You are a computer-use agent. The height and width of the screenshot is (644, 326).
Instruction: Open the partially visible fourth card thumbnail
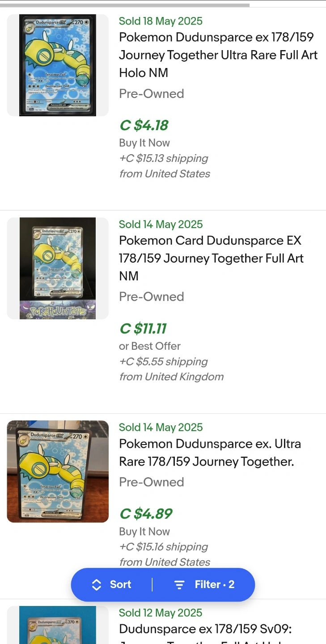coord(58,625)
